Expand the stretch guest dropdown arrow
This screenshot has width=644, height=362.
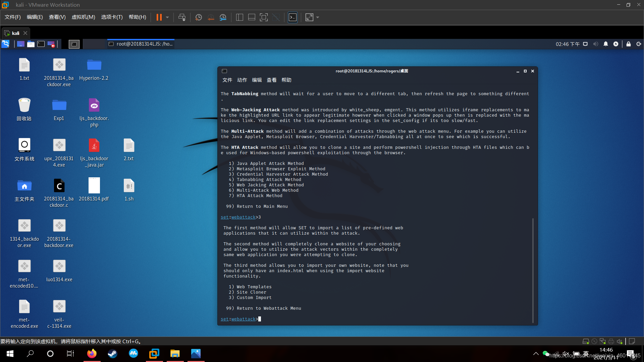click(318, 17)
